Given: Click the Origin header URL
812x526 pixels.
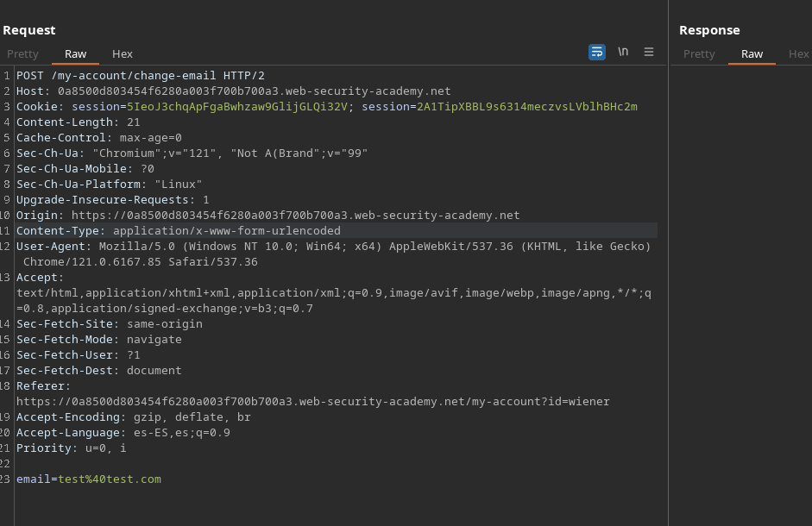Looking at the screenshot, I should coord(295,216).
